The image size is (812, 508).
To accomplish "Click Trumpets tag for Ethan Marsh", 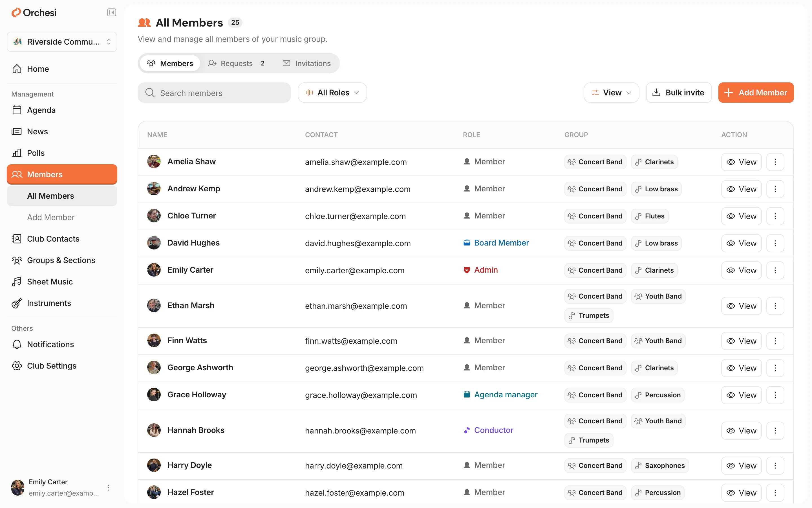I will (589, 316).
